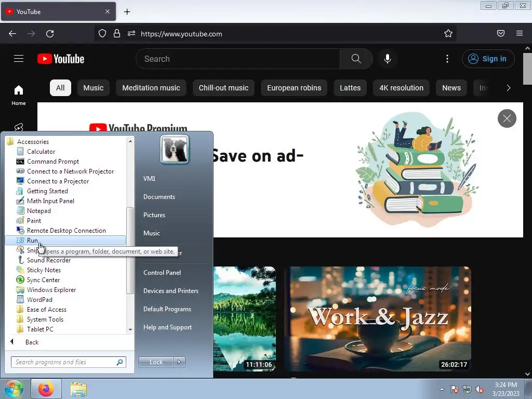Viewport: 532px width, 399px height.
Task: Expand the System Tools folder
Action: 45,320
